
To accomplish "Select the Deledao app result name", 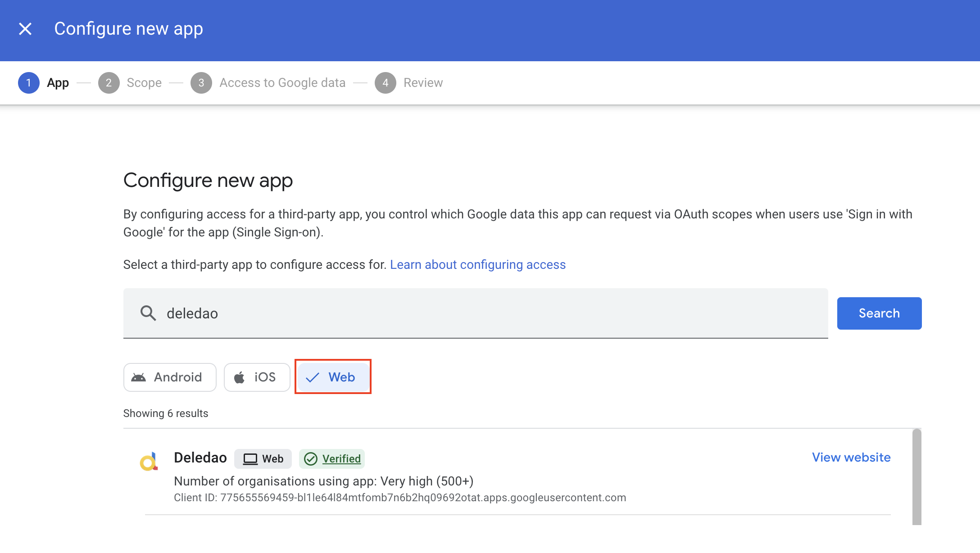I will coord(200,458).
